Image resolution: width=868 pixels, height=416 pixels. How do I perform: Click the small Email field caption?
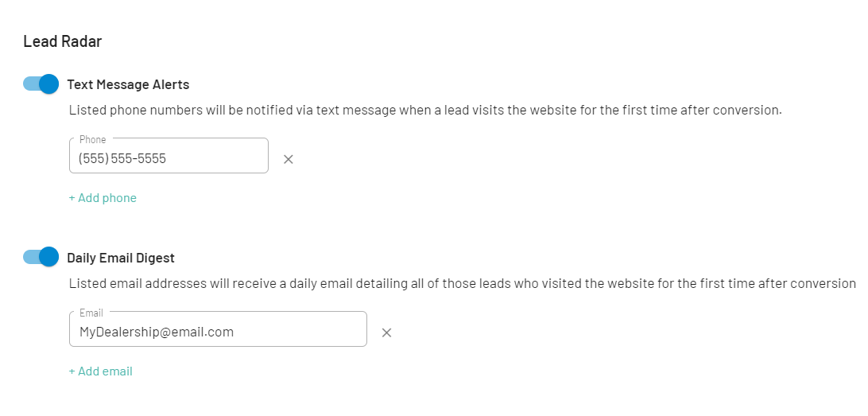tap(91, 313)
